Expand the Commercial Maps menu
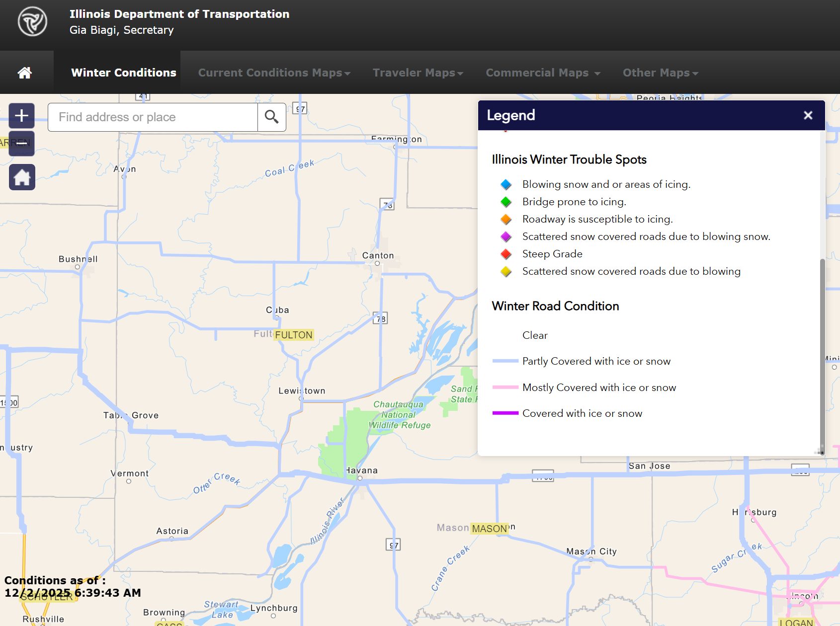This screenshot has width=840, height=626. (543, 73)
